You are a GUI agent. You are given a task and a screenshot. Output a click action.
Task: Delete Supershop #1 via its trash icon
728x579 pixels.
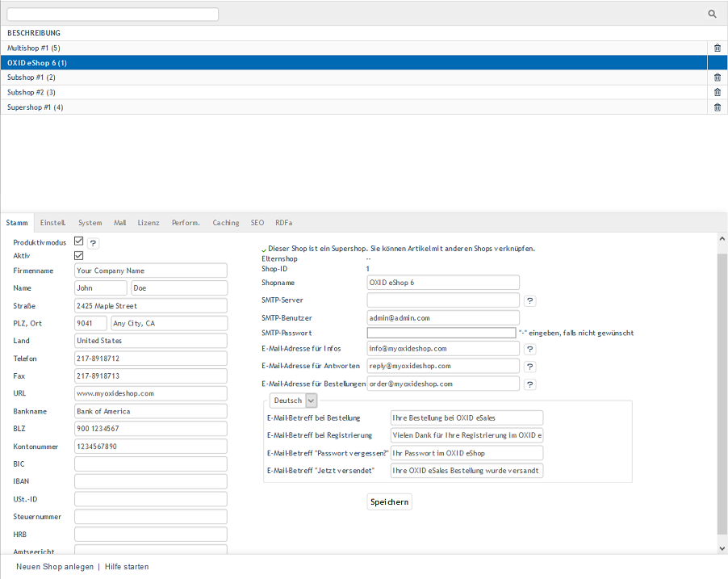[x=718, y=107]
